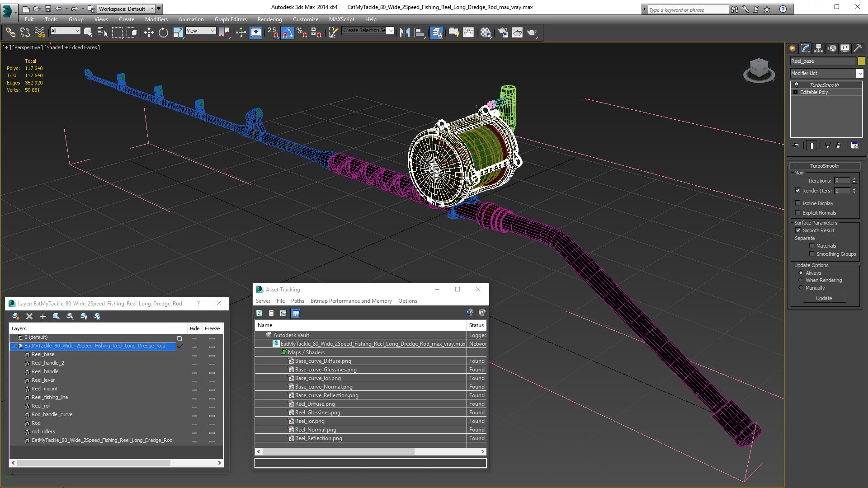The height and width of the screenshot is (488, 868).
Task: Enable Separate by Materials checkbox
Action: point(811,246)
